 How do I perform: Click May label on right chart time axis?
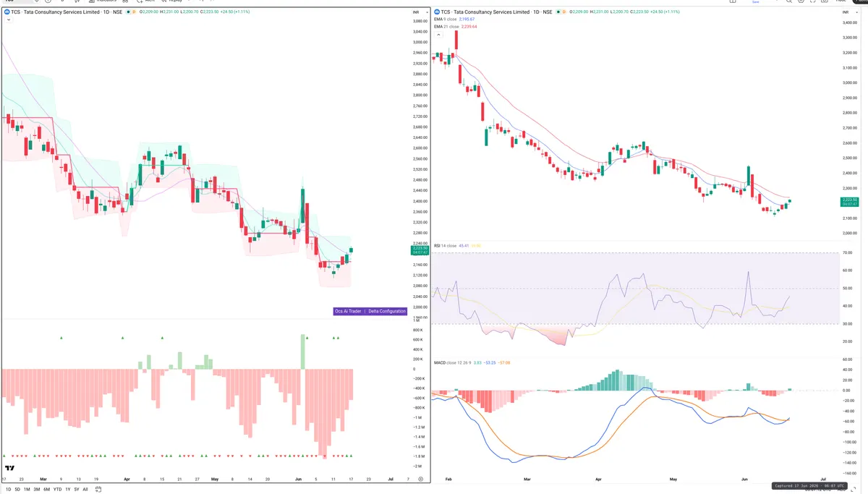point(673,479)
